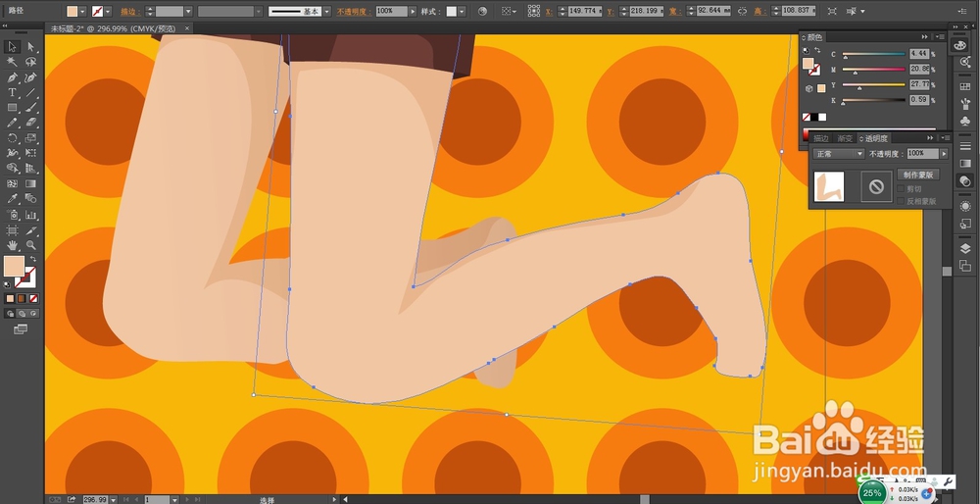This screenshot has height=504, width=980.
Task: Open the 样式 graphic style dropdown
Action: (x=462, y=11)
